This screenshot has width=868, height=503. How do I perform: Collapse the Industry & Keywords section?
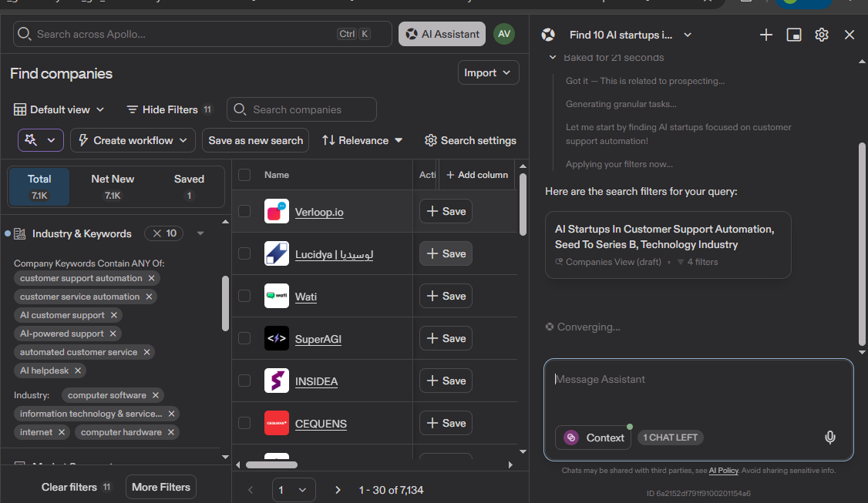tap(200, 233)
